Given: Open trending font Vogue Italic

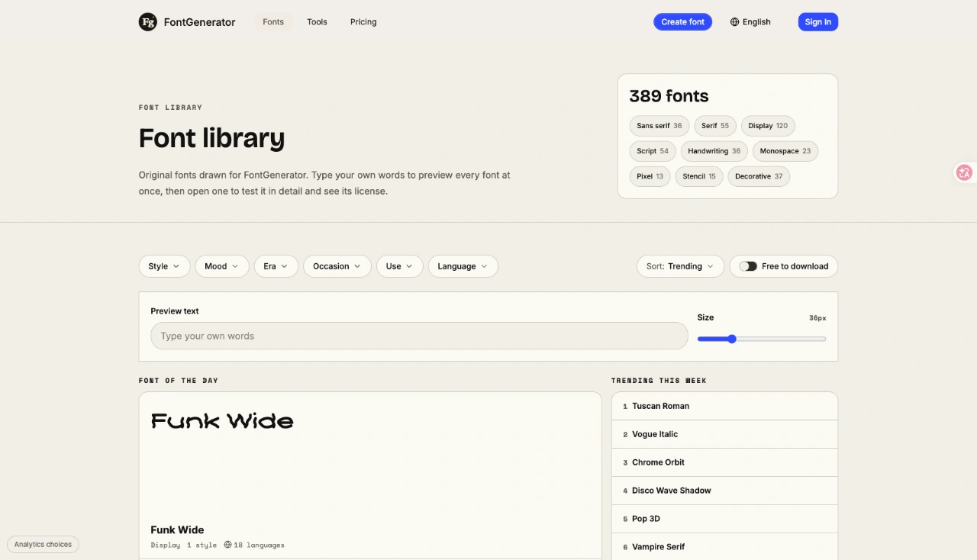Looking at the screenshot, I should point(724,434).
